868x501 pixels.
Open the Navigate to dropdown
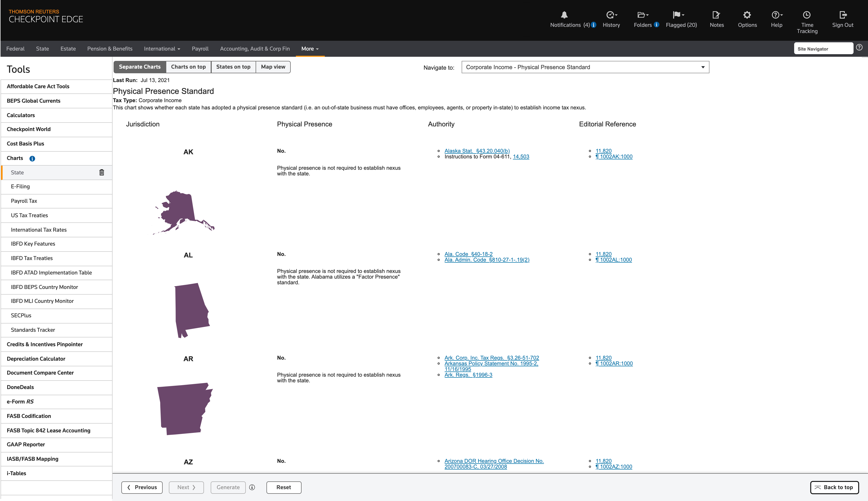(x=585, y=67)
